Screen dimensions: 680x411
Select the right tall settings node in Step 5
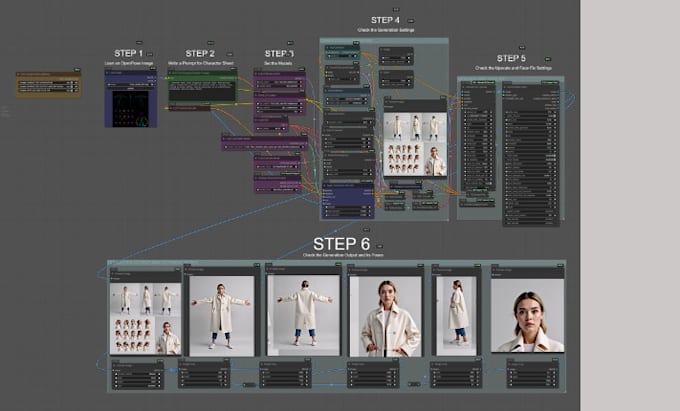[531, 154]
